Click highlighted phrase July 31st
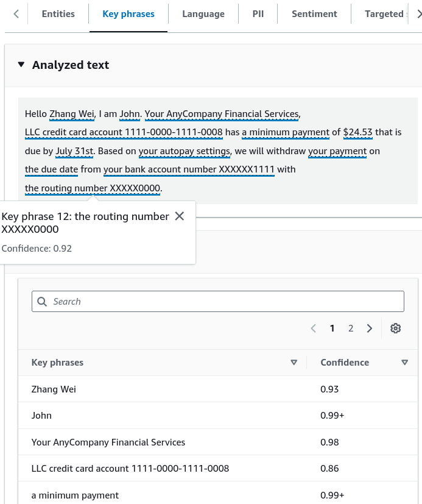 pyautogui.click(x=74, y=151)
